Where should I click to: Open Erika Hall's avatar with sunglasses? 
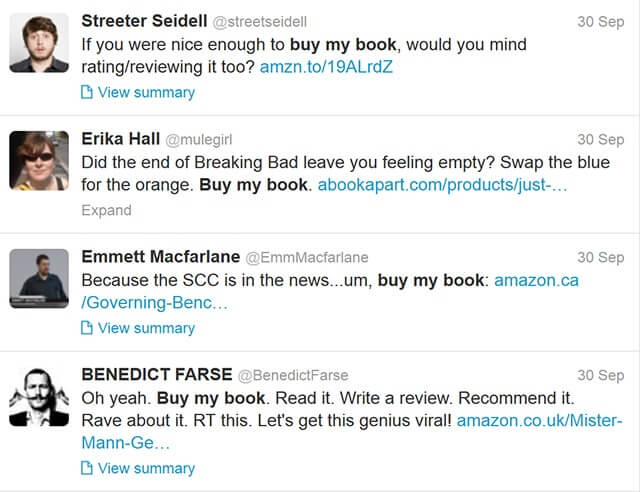(x=39, y=161)
